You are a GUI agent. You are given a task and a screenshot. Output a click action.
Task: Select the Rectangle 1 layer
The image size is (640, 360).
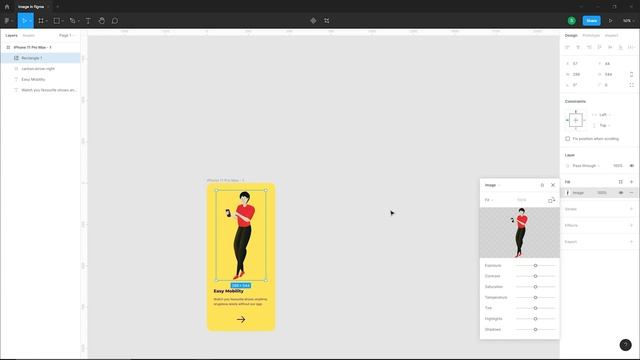(40, 58)
